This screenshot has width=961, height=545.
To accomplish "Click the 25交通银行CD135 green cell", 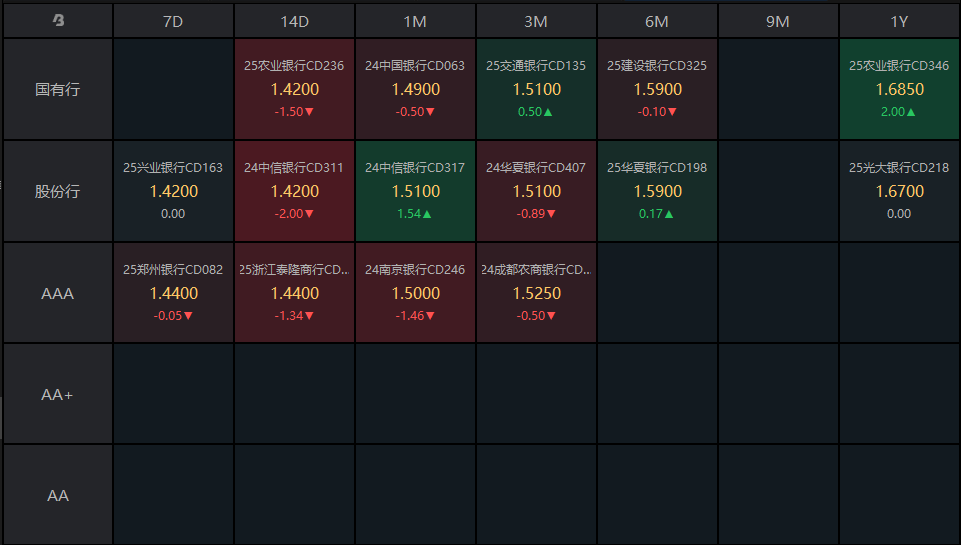I will click(x=536, y=89).
